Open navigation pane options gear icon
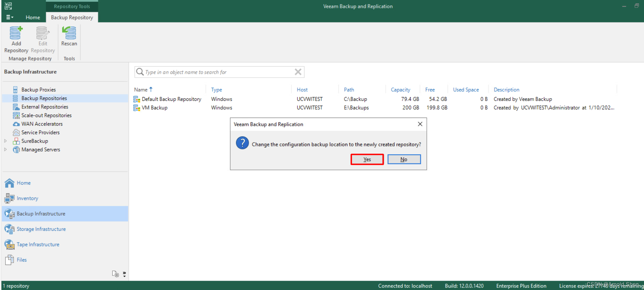The width and height of the screenshot is (644, 290). [x=115, y=274]
